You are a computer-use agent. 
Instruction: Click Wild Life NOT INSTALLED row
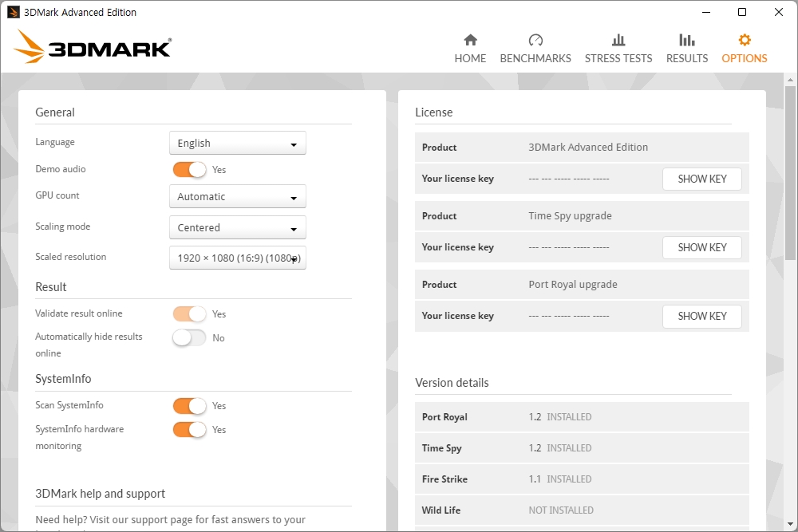(x=582, y=510)
